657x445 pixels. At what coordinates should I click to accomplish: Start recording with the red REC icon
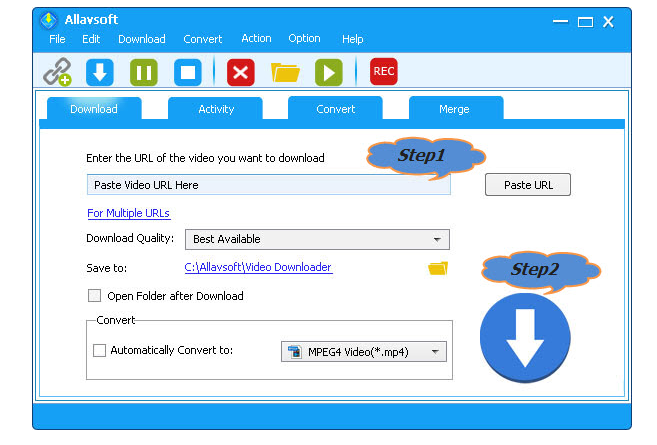[x=383, y=71]
